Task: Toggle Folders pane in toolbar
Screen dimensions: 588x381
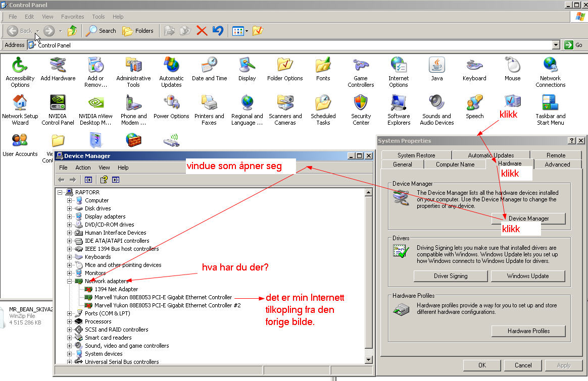Action: [138, 31]
